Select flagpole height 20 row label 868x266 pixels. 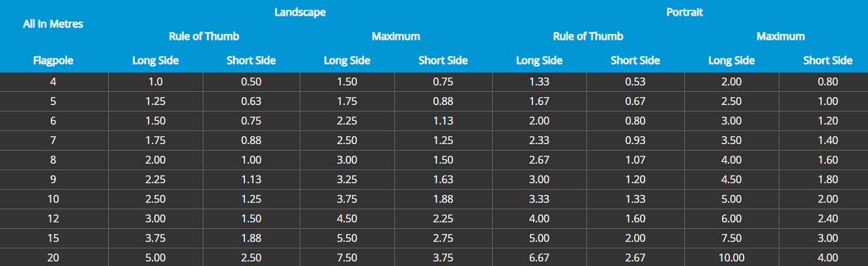(x=53, y=258)
